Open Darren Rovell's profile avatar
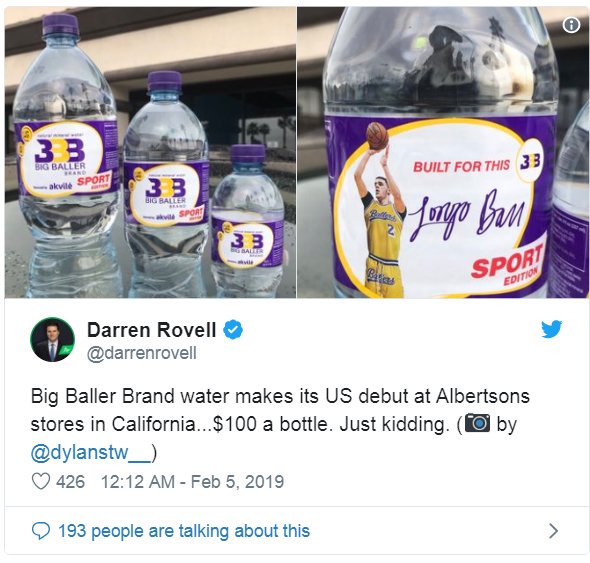This screenshot has height=563, width=590. (52, 339)
